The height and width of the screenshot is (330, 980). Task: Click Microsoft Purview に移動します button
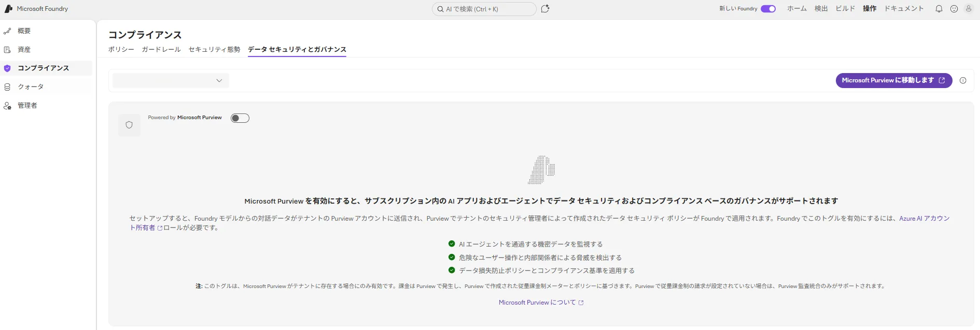click(893, 80)
